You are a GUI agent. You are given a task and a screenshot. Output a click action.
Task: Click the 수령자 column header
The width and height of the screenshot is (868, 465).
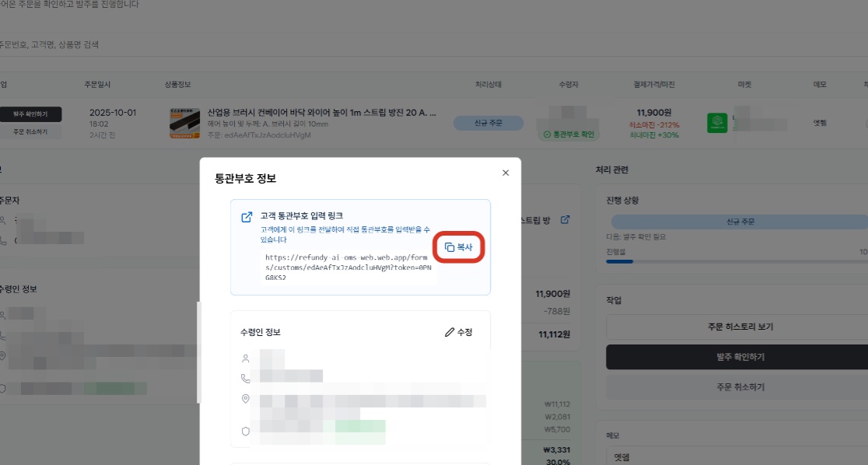pos(569,84)
